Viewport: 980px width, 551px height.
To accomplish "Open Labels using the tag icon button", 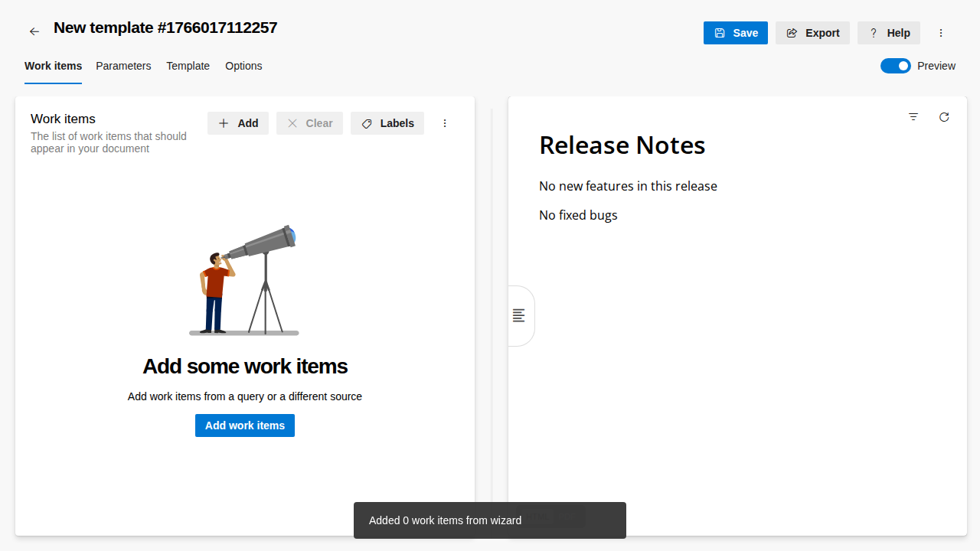I will click(387, 123).
